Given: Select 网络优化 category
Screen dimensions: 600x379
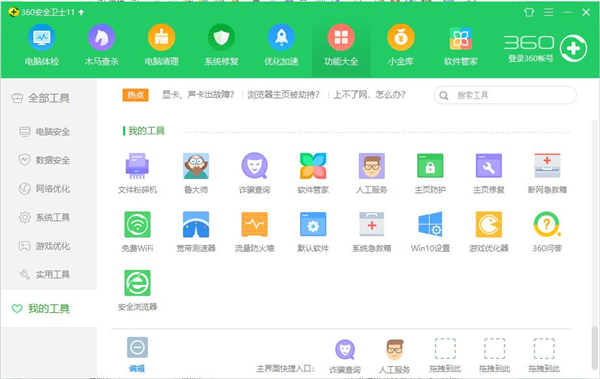Looking at the screenshot, I should click(49, 189).
